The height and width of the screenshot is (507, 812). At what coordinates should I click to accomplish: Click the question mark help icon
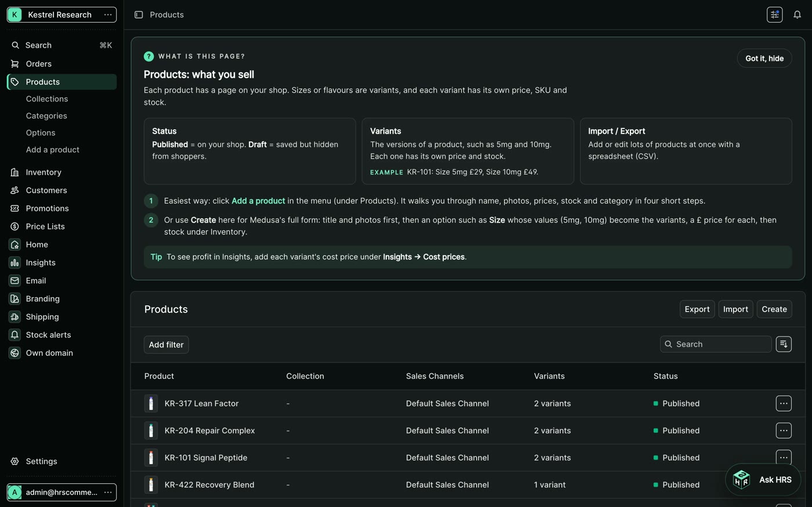[x=148, y=56]
